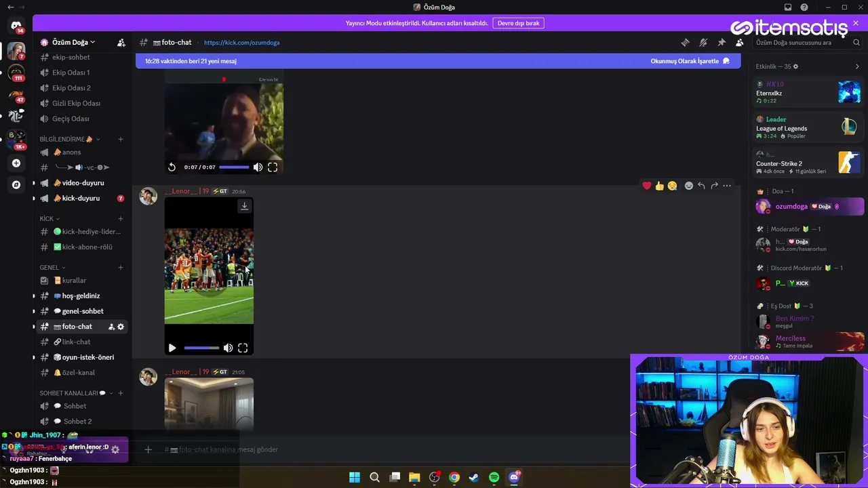
Task: Add a channel to SOHBET KANALLARI category
Action: (121, 393)
